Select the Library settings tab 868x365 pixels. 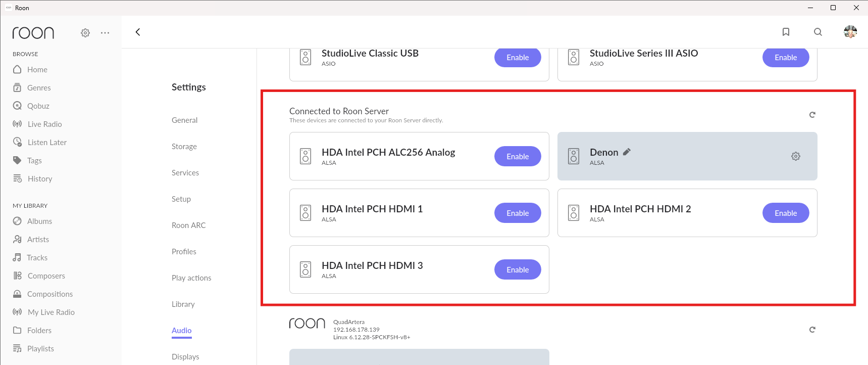(183, 304)
